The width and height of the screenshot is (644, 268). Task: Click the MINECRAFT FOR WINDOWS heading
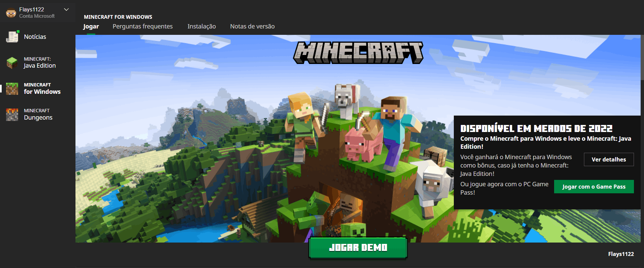tap(118, 17)
